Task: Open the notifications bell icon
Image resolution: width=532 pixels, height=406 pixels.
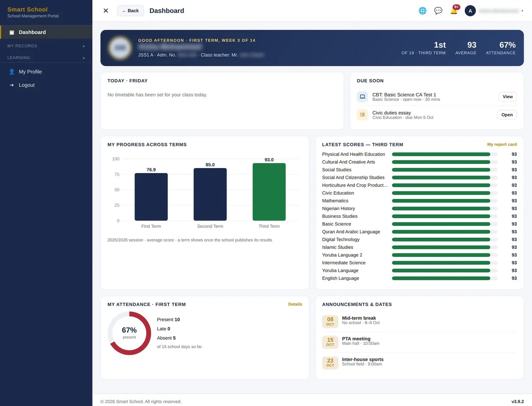Action: pos(454,10)
